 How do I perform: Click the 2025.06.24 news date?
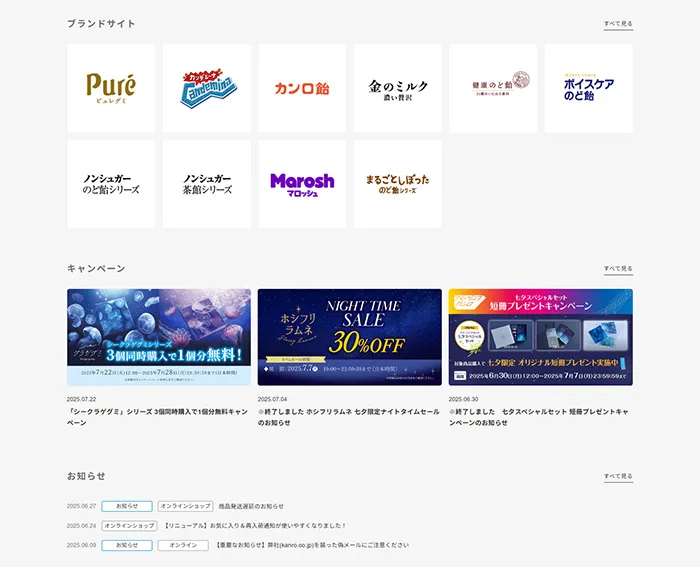coord(82,525)
